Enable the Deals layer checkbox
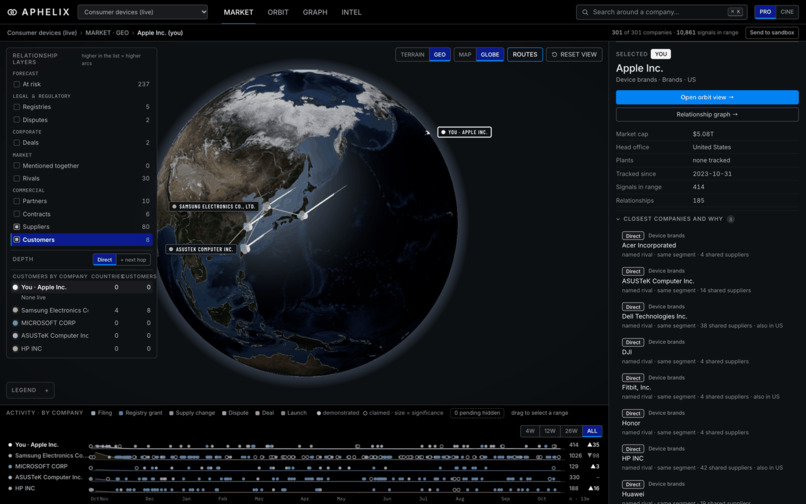The width and height of the screenshot is (806, 504). [x=16, y=142]
